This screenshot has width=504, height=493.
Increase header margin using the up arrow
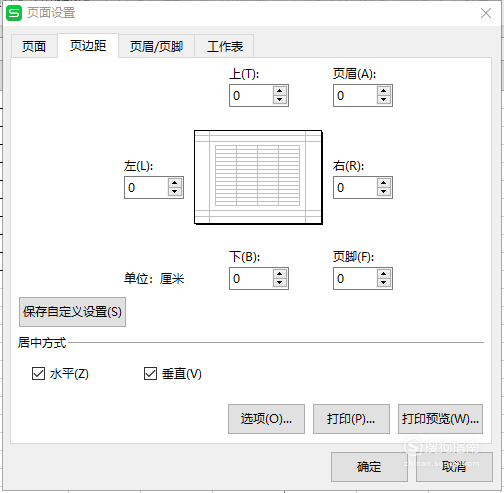click(383, 91)
